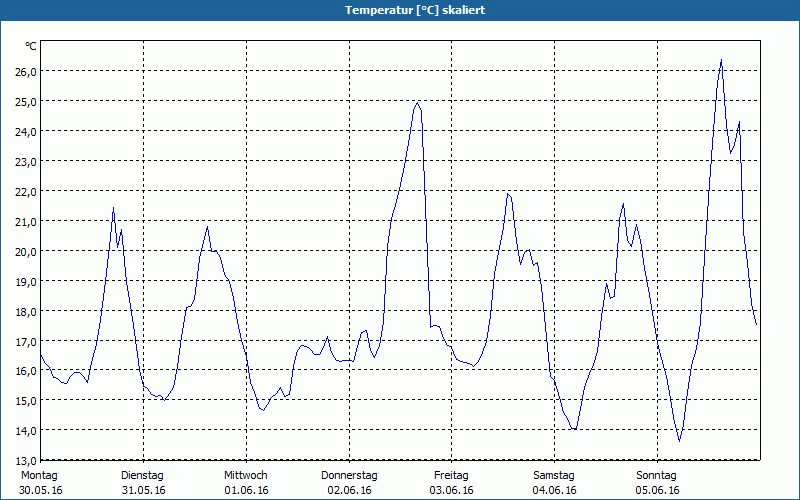The height and width of the screenshot is (500, 800).
Task: Select the 20,0 value on the y-axis
Action: [x=24, y=251]
